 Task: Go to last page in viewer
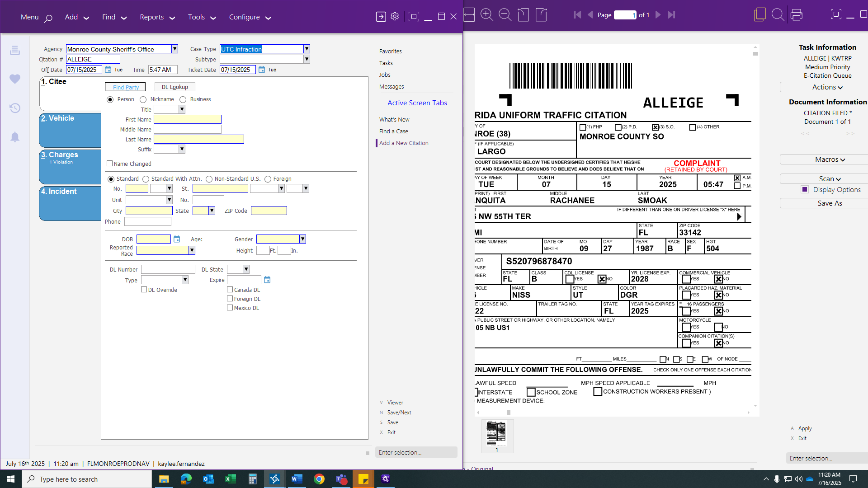671,15
